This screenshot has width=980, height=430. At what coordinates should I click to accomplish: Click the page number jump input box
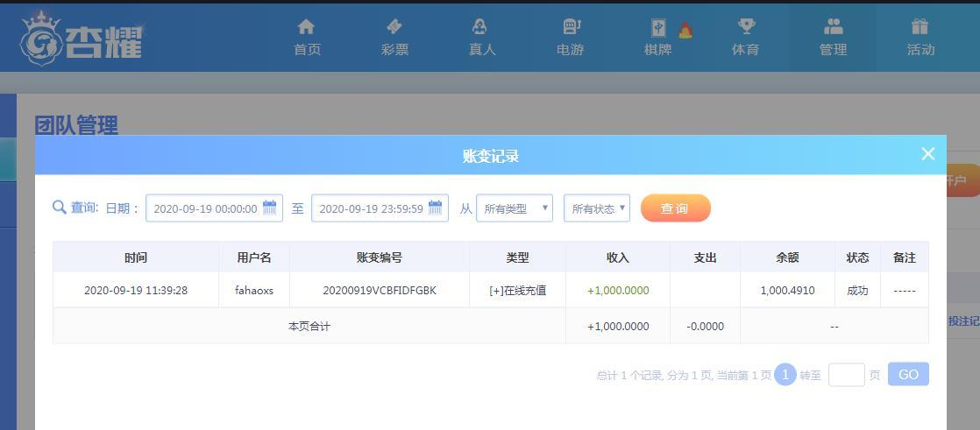[846, 375]
